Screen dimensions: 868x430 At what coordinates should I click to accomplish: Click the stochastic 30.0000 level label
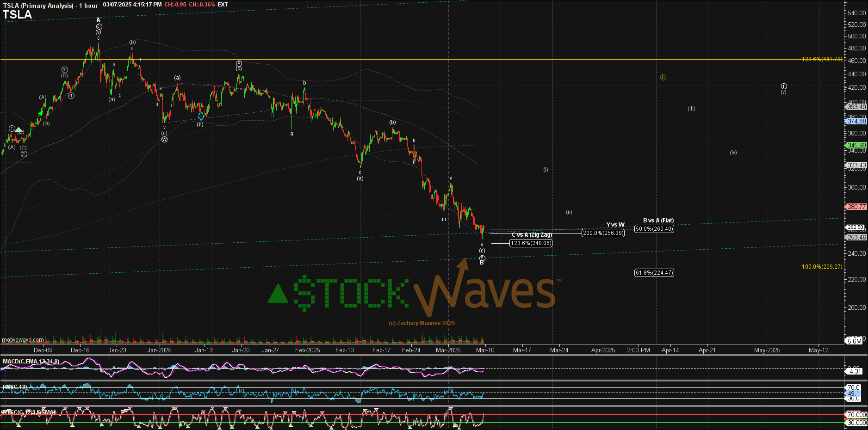pos(856,423)
